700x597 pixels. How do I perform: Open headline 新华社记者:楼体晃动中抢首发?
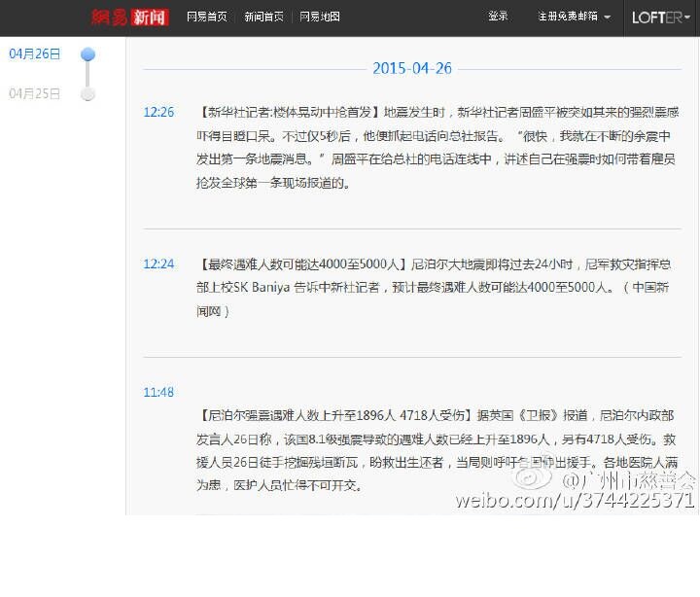coord(289,112)
